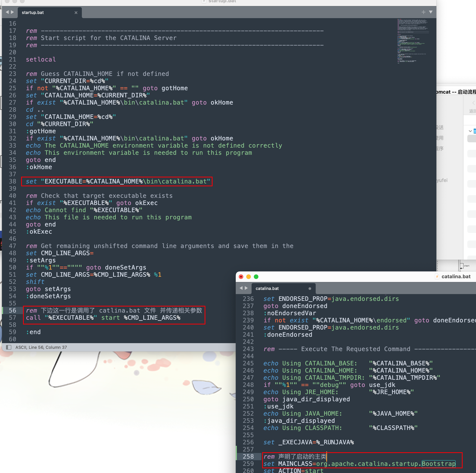This screenshot has height=473, width=476.
Task: Close the startup.bat tab
Action: coord(76,13)
